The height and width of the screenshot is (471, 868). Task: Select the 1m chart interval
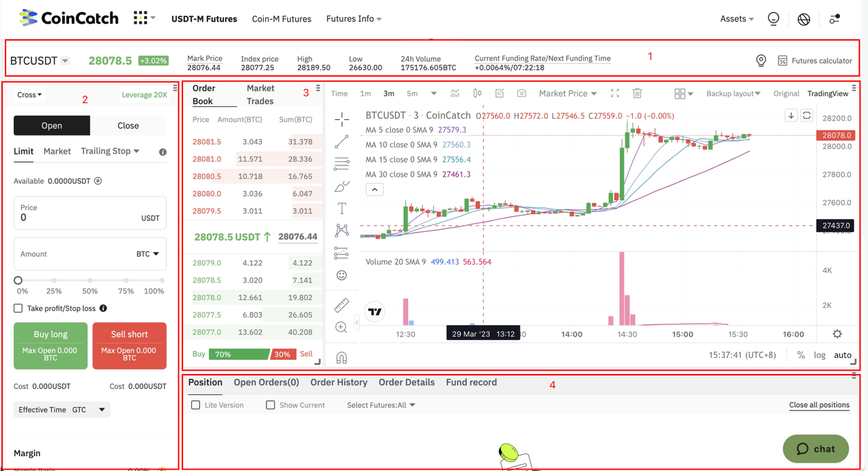tap(366, 94)
